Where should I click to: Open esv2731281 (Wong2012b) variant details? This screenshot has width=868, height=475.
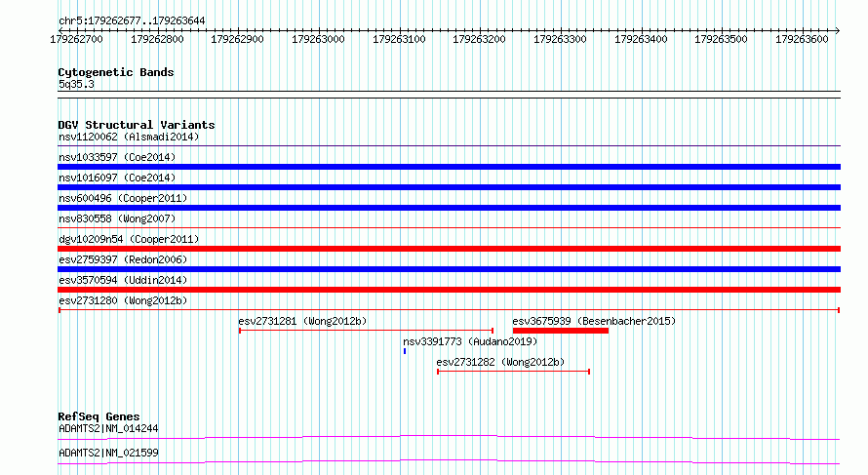click(302, 321)
